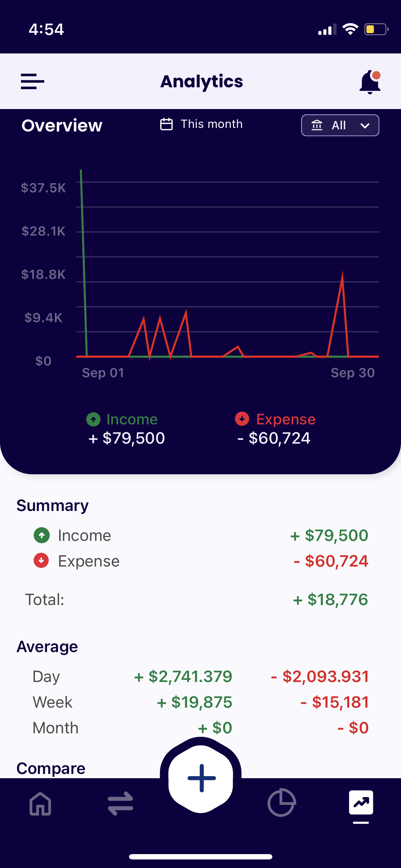
Task: Go to Home tab in bottom bar
Action: click(40, 804)
